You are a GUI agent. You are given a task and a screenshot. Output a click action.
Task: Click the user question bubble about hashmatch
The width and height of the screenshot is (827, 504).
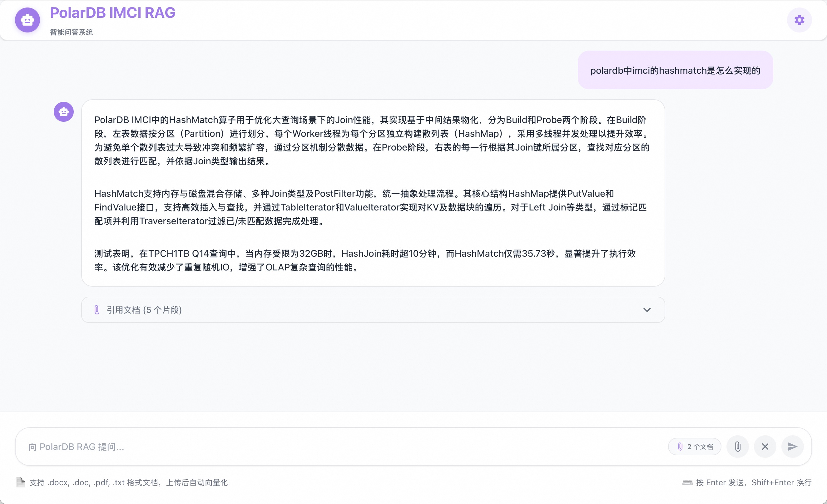675,71
